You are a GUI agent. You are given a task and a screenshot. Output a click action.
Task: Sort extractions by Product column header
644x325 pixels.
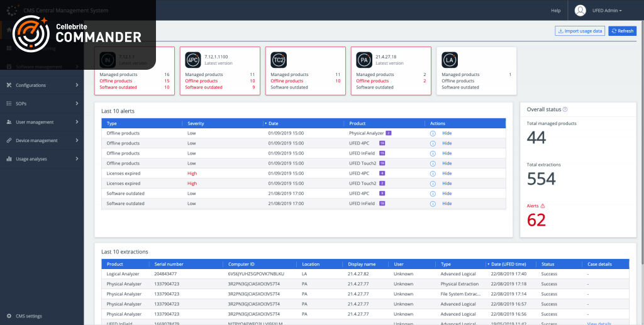pyautogui.click(x=126, y=264)
